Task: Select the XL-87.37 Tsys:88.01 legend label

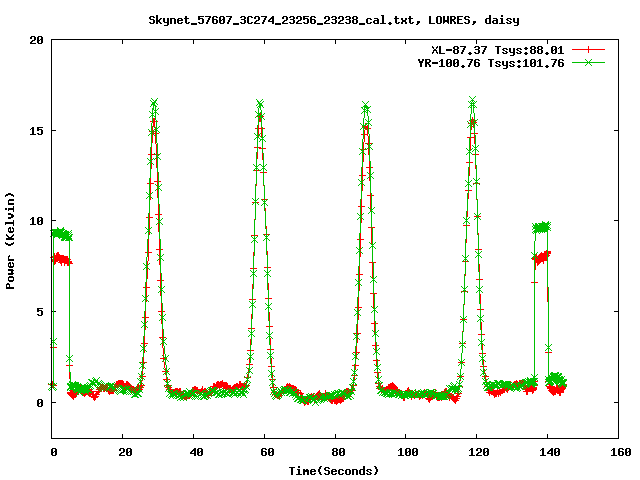Action: pyautogui.click(x=498, y=50)
